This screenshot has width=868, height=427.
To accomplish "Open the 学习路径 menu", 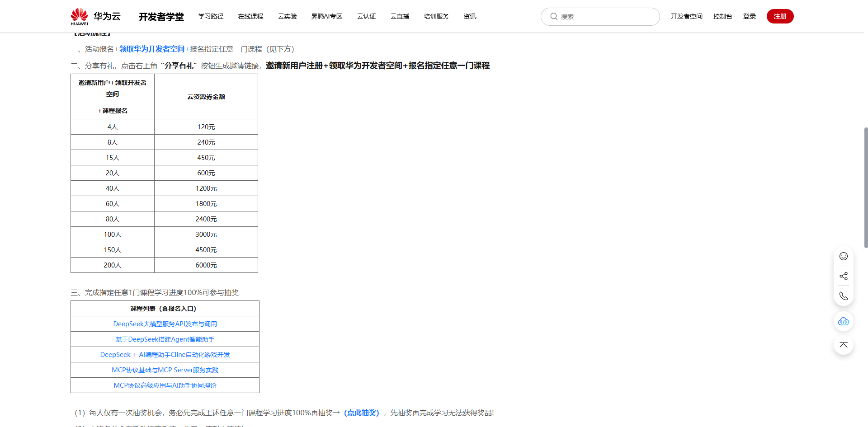I will click(x=211, y=17).
